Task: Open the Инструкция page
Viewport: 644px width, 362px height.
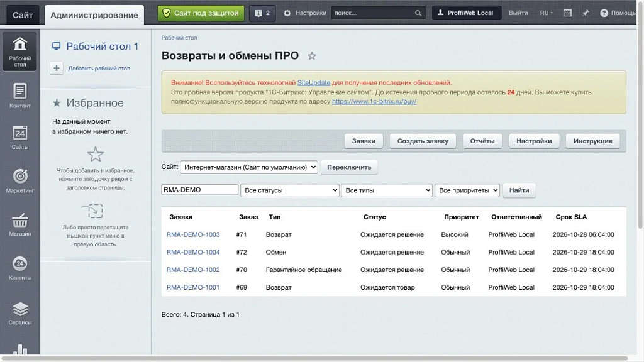Action: [x=592, y=141]
